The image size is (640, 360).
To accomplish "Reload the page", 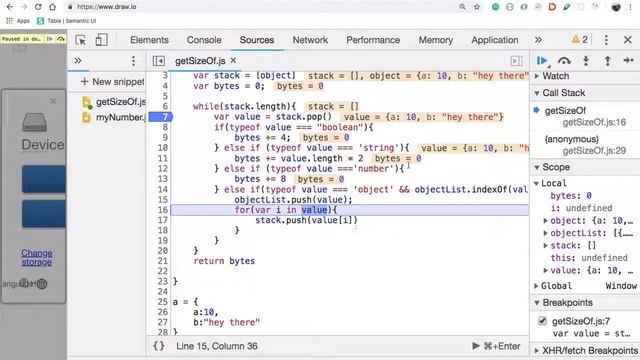I will click(38, 7).
